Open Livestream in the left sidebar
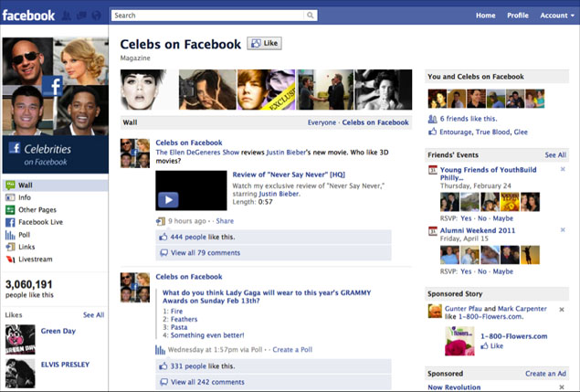 click(35, 260)
